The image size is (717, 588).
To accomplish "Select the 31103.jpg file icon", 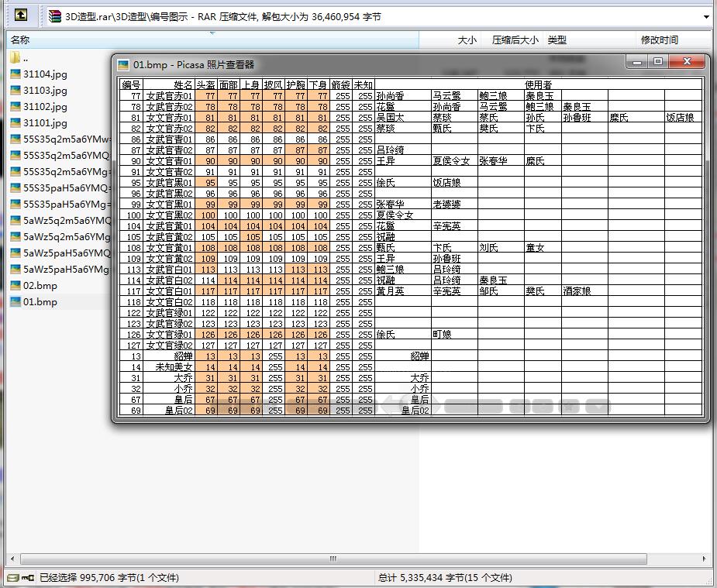I will click(x=16, y=91).
